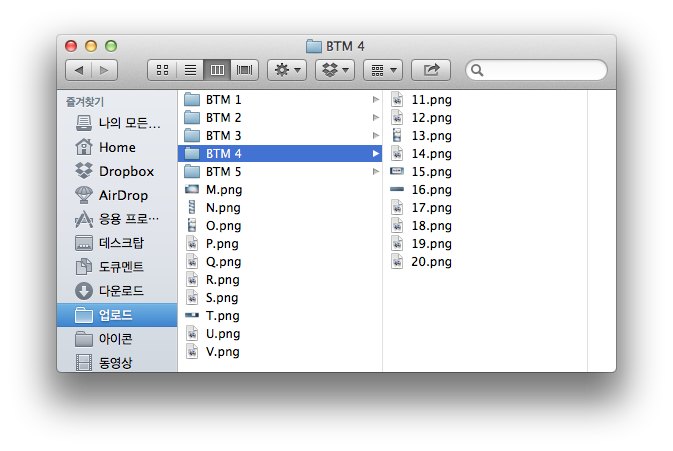The image size is (673, 451).
Task: Open the 아이콘 folder in the sidebar
Action: [x=117, y=339]
